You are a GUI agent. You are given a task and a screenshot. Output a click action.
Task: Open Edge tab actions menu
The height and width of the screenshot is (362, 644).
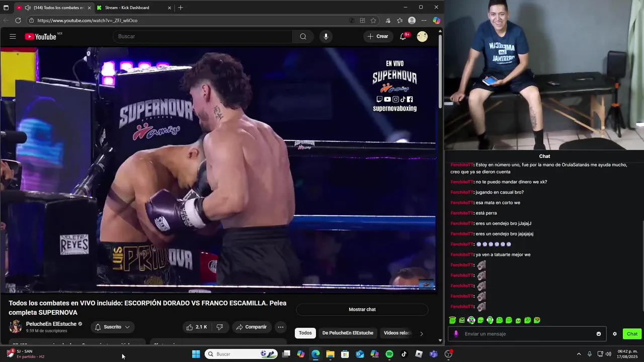point(6,8)
